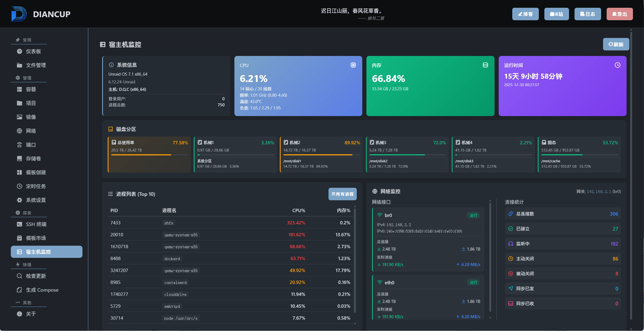Click the CPU chip icon

(353, 65)
